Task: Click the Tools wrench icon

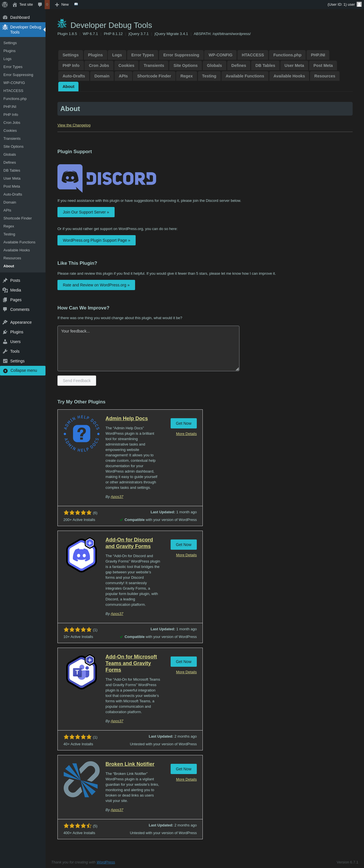Action: point(5,352)
